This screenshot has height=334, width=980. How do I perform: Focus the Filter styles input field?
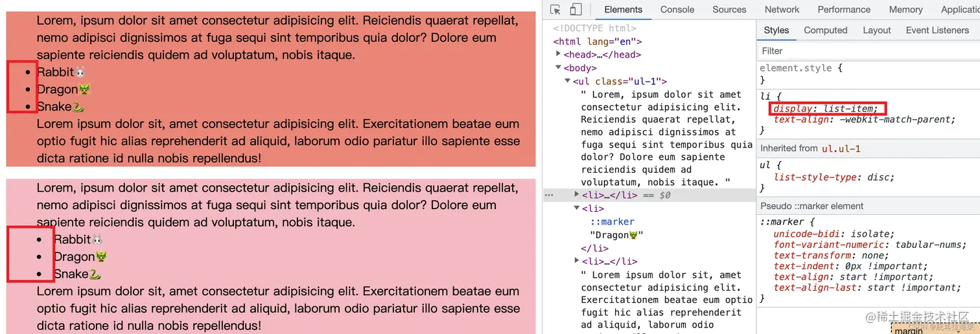pyautogui.click(x=868, y=51)
